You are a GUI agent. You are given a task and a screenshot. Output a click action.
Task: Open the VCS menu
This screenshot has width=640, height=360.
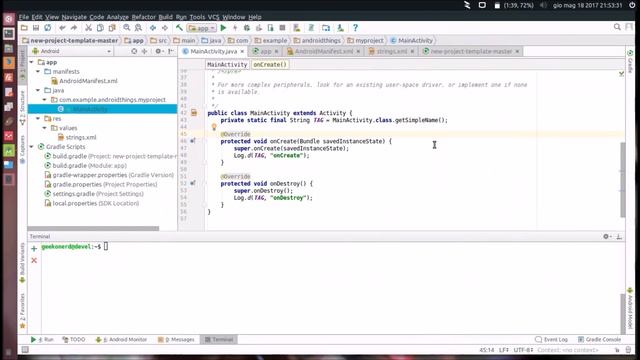click(x=213, y=17)
